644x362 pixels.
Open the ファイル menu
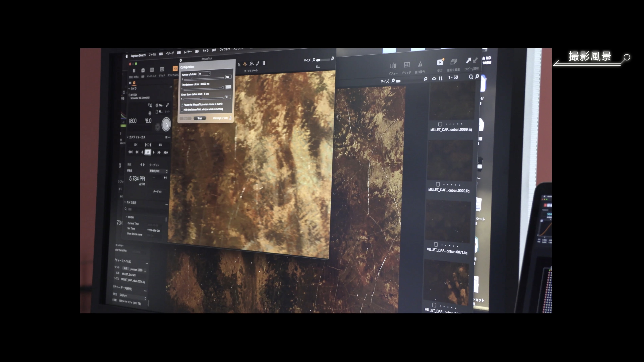[152, 54]
